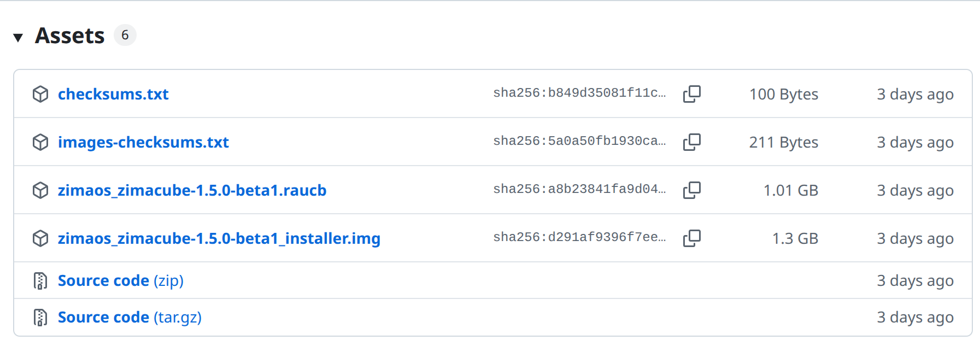Click the package icon beside checksums.txt
This screenshot has height=346, width=980.
click(x=40, y=94)
